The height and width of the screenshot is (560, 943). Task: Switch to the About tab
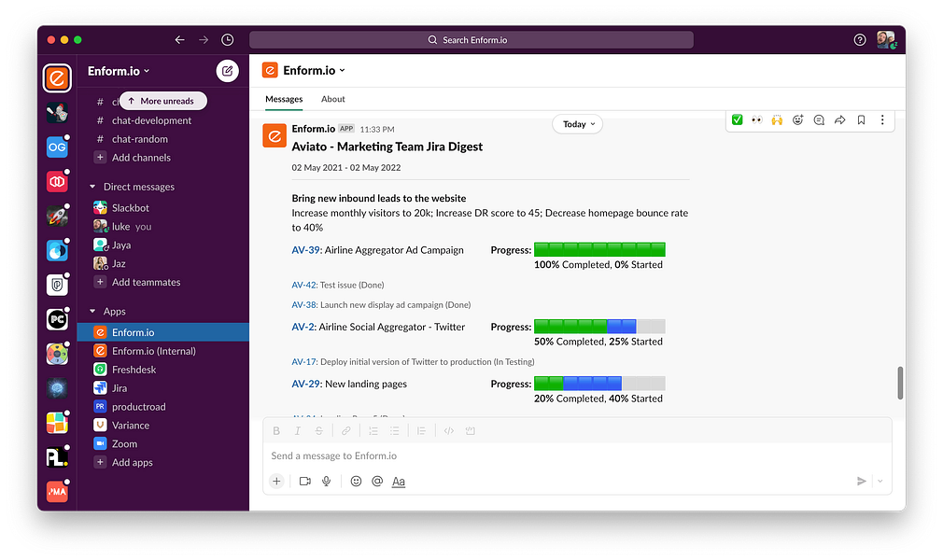point(332,99)
